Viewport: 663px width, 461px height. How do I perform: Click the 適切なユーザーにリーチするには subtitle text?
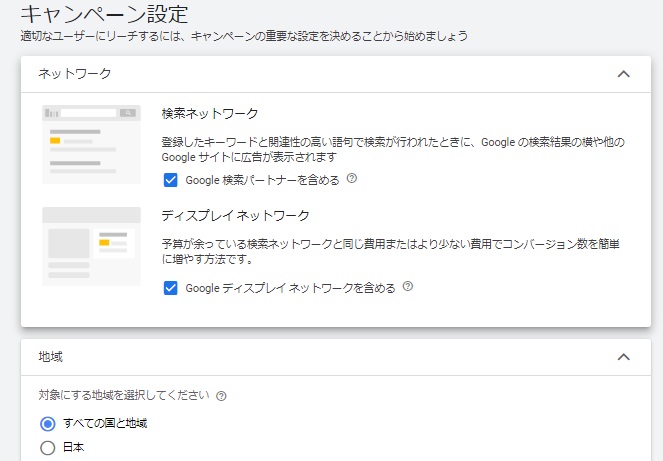pyautogui.click(x=244, y=36)
